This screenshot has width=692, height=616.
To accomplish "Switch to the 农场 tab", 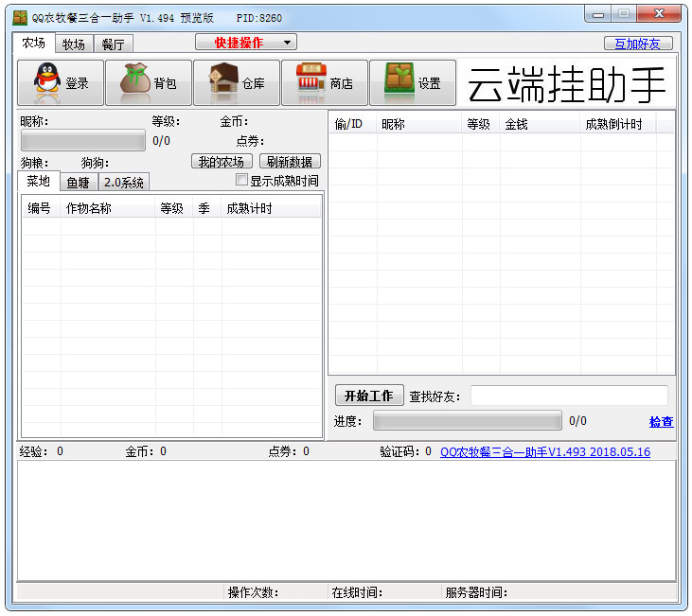I will pyautogui.click(x=33, y=43).
